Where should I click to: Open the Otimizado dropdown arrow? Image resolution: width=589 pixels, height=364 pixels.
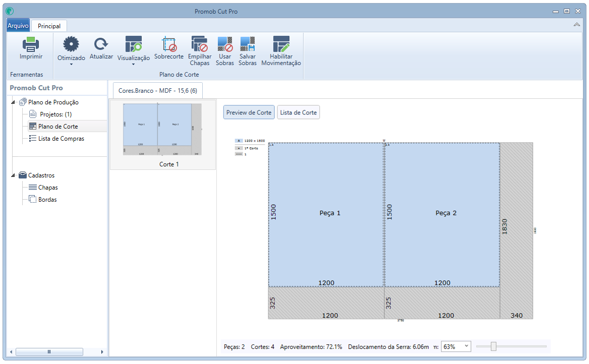(71, 64)
